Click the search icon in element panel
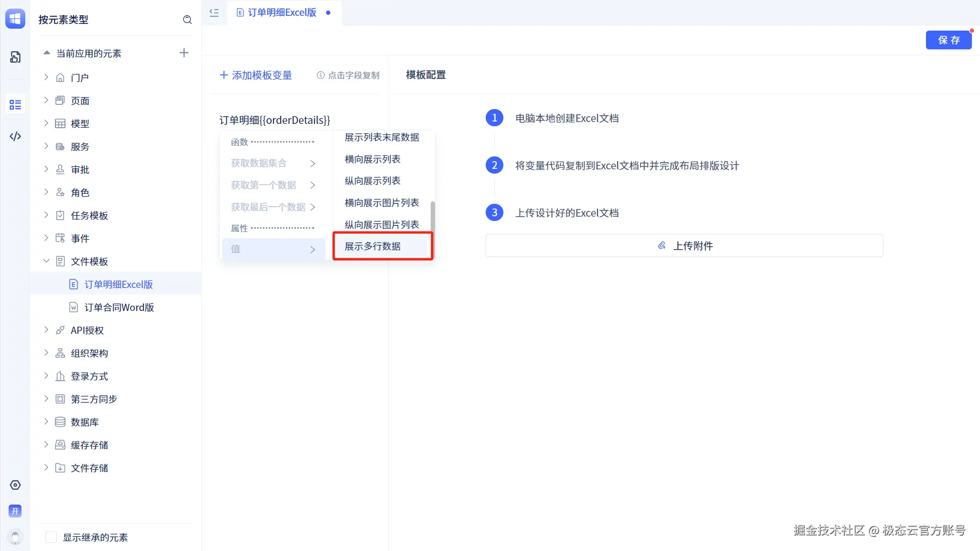Screen dimensions: 980x551 click(x=187, y=20)
